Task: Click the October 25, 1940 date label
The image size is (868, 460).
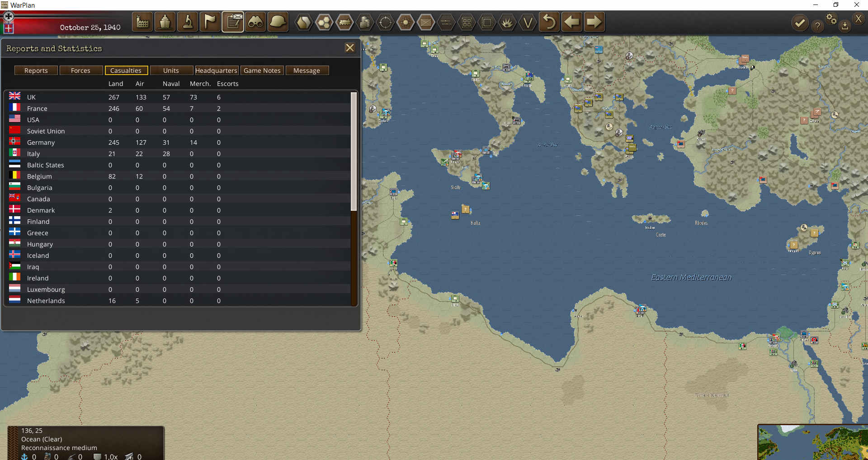Action: point(90,28)
